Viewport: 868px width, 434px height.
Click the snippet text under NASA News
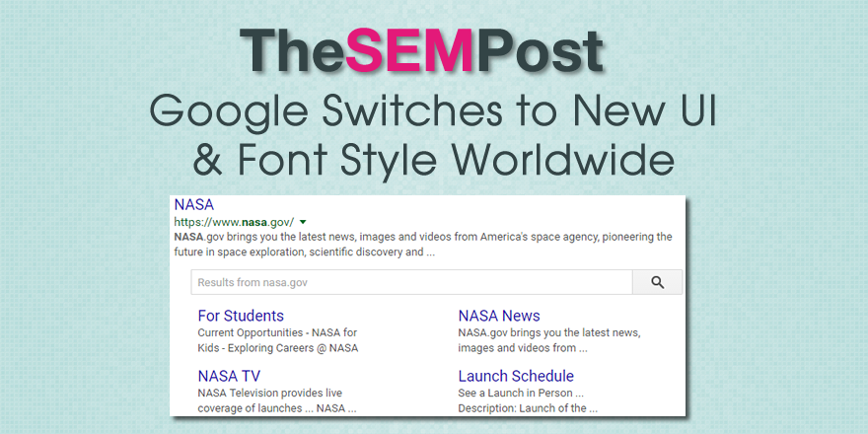(548, 340)
